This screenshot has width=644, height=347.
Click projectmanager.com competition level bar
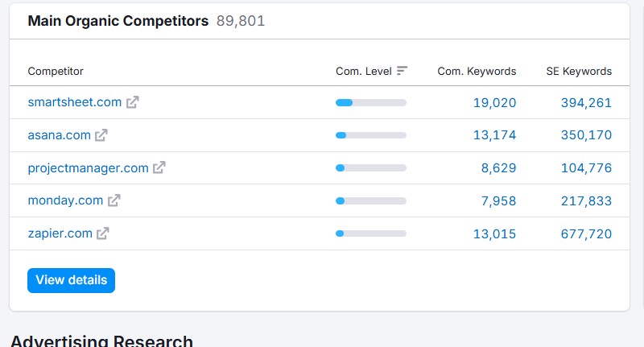[371, 168]
